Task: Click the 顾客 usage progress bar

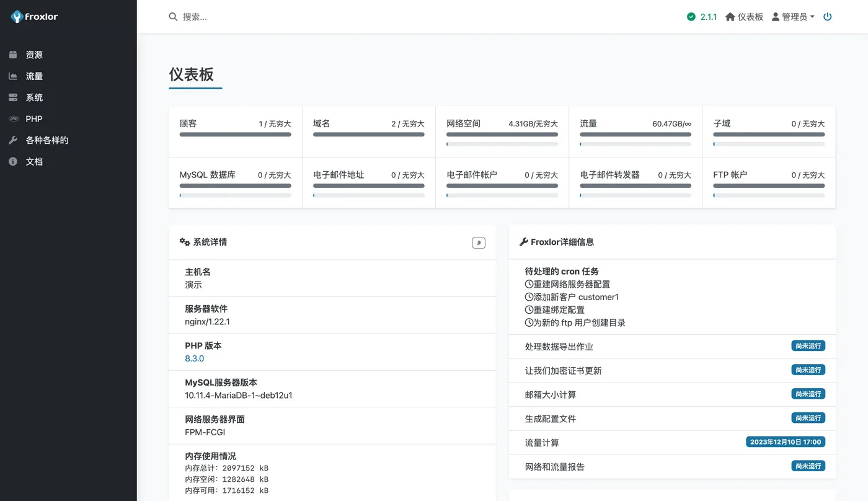Action: (x=235, y=134)
